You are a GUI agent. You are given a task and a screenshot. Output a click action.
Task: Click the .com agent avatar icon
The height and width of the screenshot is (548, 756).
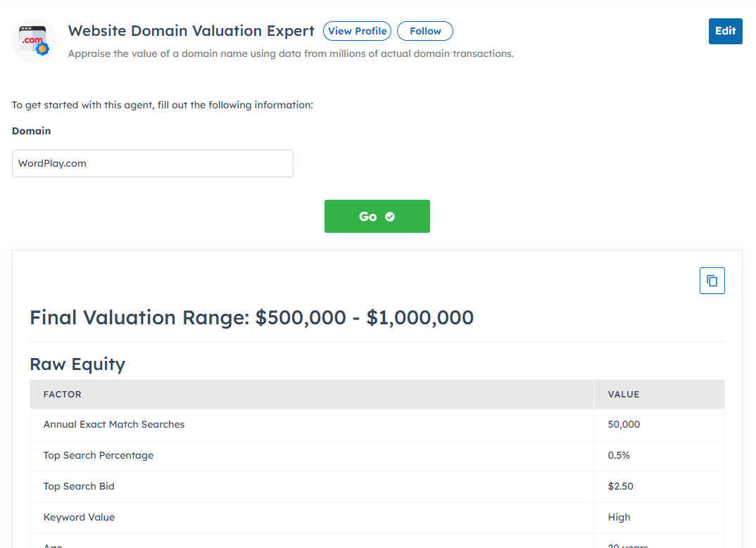[x=34, y=41]
